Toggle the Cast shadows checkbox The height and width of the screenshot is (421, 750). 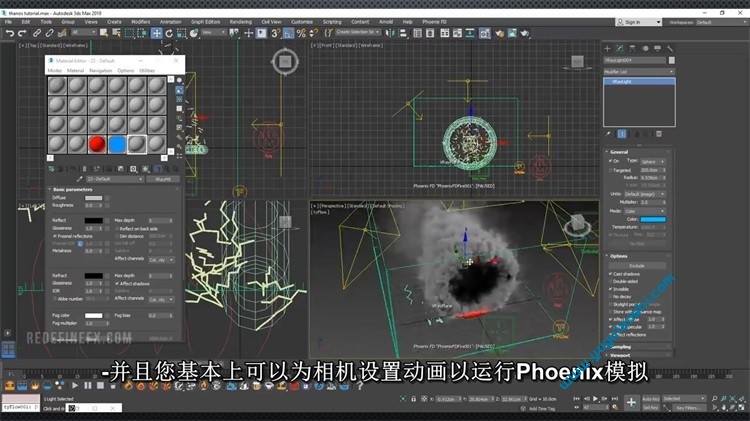click(610, 274)
